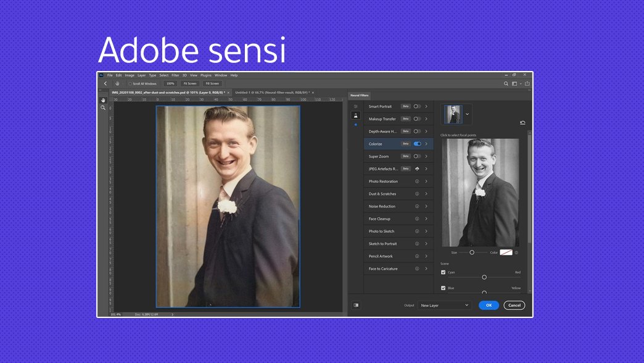The width and height of the screenshot is (644, 363).
Task: Open the Image menu
Action: [130, 75]
